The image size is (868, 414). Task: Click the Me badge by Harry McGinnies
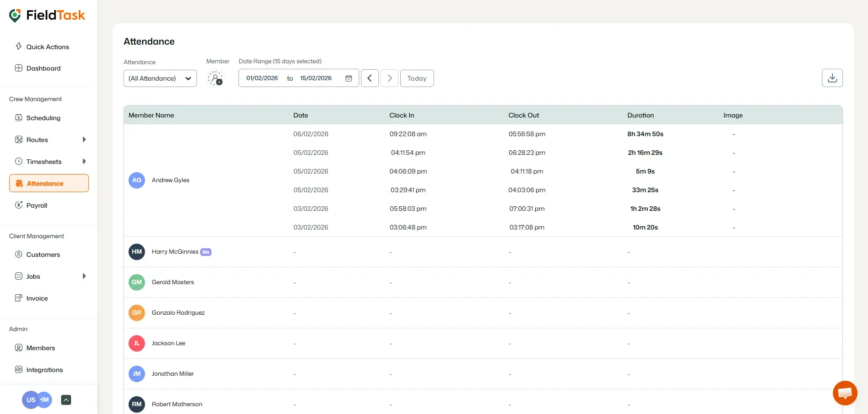point(206,252)
